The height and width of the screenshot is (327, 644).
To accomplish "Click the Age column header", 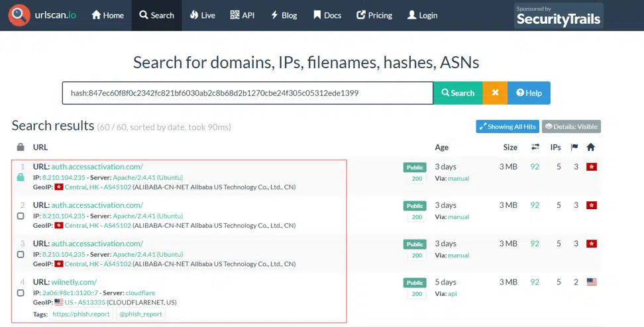I will coord(442,148).
